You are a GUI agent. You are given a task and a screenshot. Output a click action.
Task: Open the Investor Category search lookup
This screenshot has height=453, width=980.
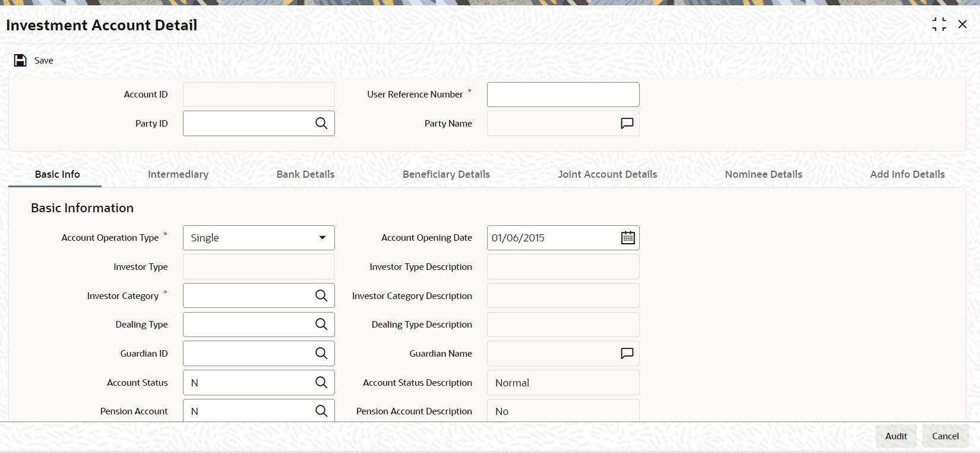point(321,295)
